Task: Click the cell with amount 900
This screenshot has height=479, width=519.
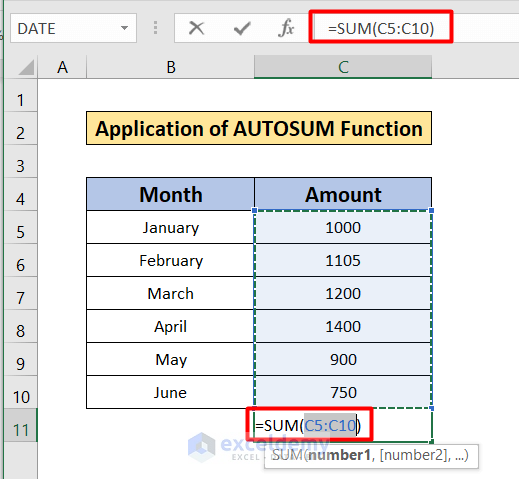Action: (343, 359)
